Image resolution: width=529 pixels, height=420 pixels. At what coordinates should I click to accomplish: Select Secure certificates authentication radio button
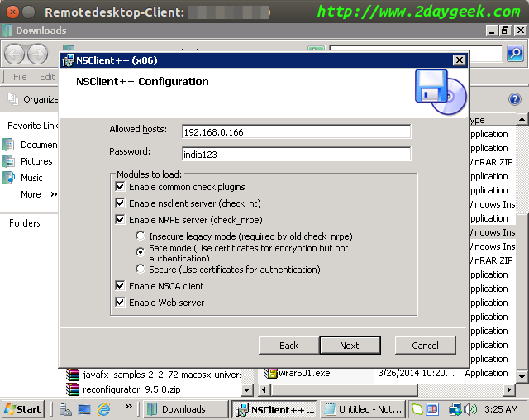[x=141, y=270]
